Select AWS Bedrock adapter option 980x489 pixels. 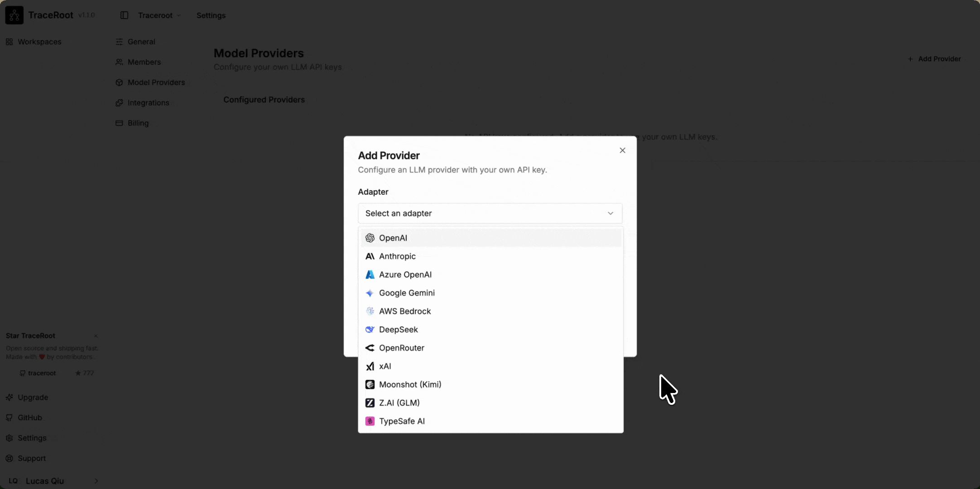(x=491, y=311)
